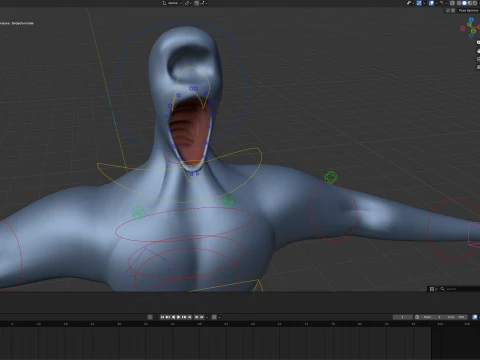The width and height of the screenshot is (480, 360).
Task: Toggle the first icon left of Pose Options
Action: pos(448,10)
